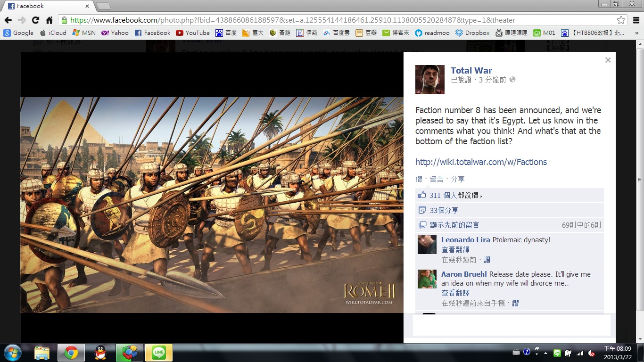Bookmark this page with the star icon

621,20
